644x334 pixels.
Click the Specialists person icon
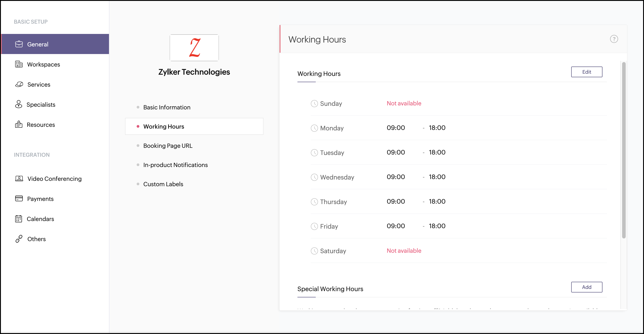coord(19,104)
